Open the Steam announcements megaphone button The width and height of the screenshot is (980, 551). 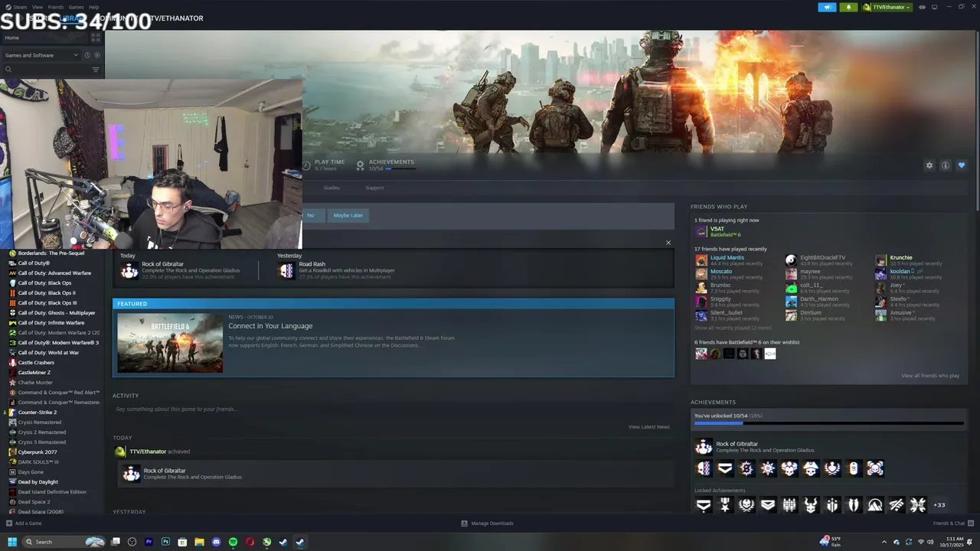tap(827, 7)
